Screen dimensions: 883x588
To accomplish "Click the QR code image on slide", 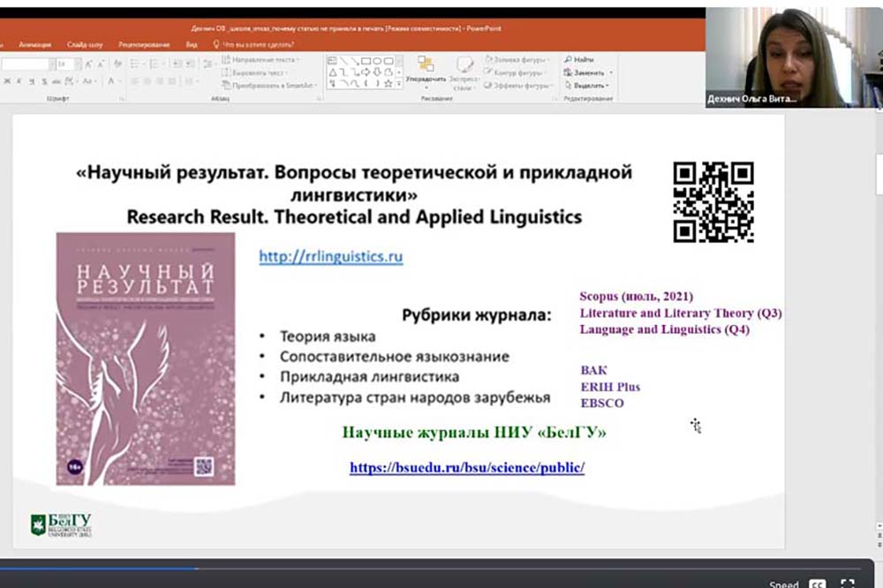I will point(713,202).
